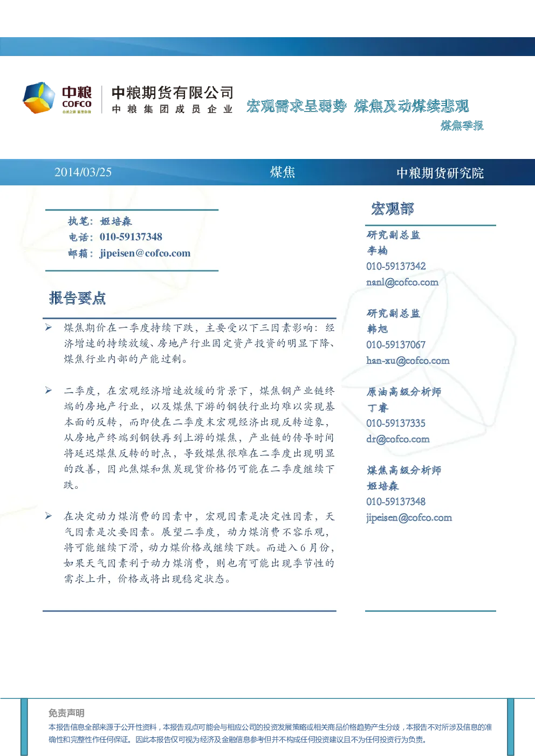Click the 煤焦季报 subtitle
Screen dimensions: 535x756
pyautogui.click(x=462, y=126)
